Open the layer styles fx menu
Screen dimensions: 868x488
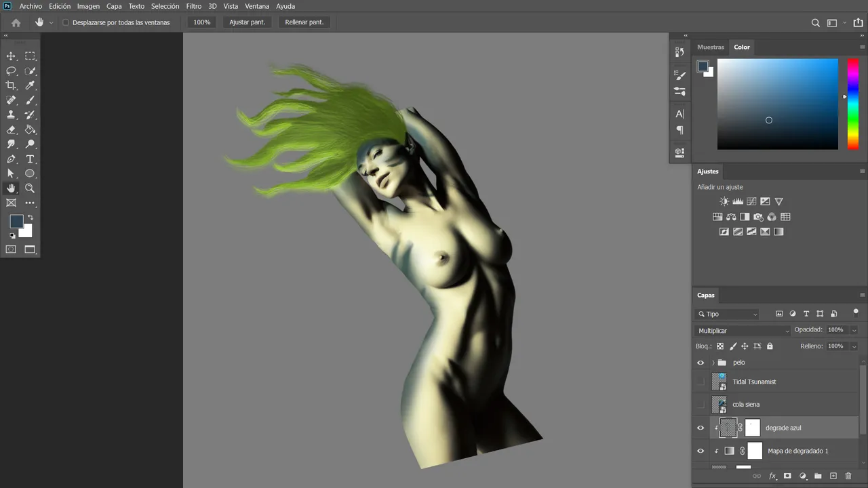pyautogui.click(x=772, y=476)
